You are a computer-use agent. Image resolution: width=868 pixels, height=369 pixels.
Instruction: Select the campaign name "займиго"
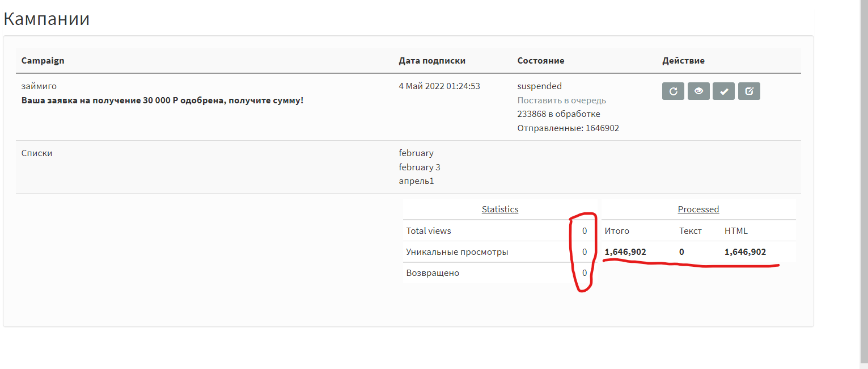coord(39,86)
